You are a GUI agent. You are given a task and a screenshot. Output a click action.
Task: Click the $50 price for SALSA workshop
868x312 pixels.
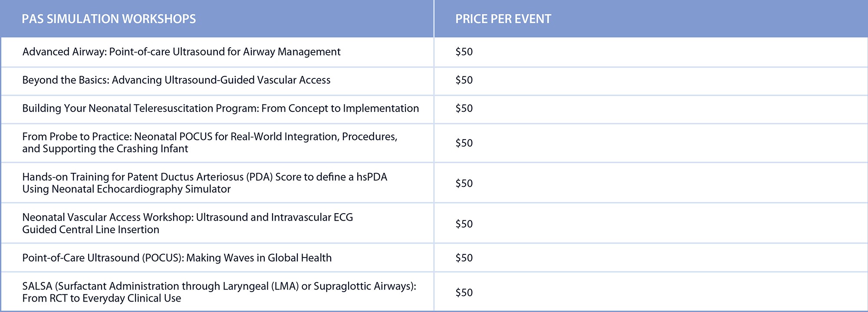coord(464,292)
